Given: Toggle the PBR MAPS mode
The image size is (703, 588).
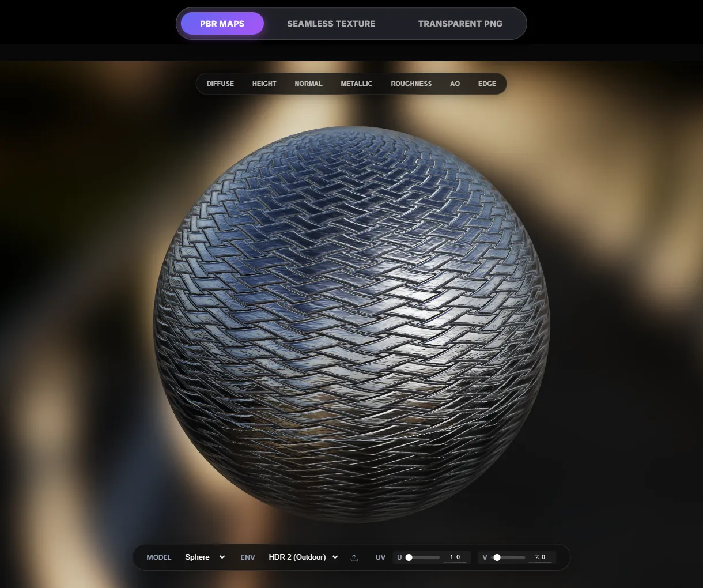Looking at the screenshot, I should pyautogui.click(x=222, y=24).
